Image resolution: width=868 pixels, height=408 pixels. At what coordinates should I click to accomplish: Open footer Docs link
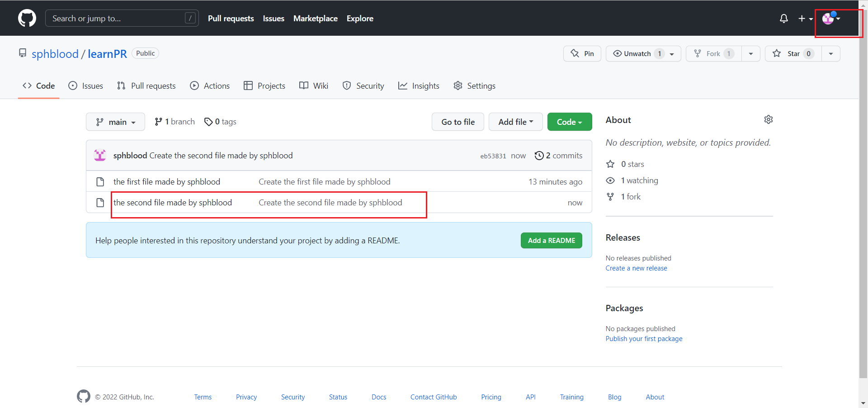tap(379, 397)
